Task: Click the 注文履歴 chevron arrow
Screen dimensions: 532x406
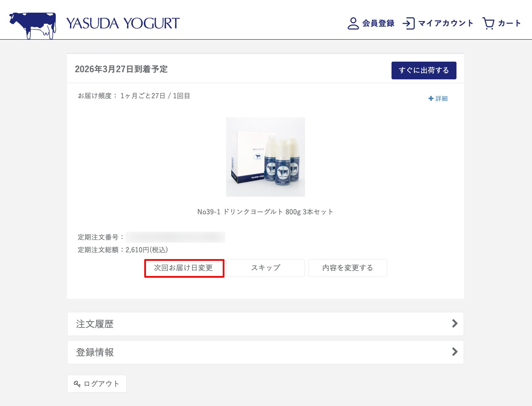Action: (x=454, y=324)
